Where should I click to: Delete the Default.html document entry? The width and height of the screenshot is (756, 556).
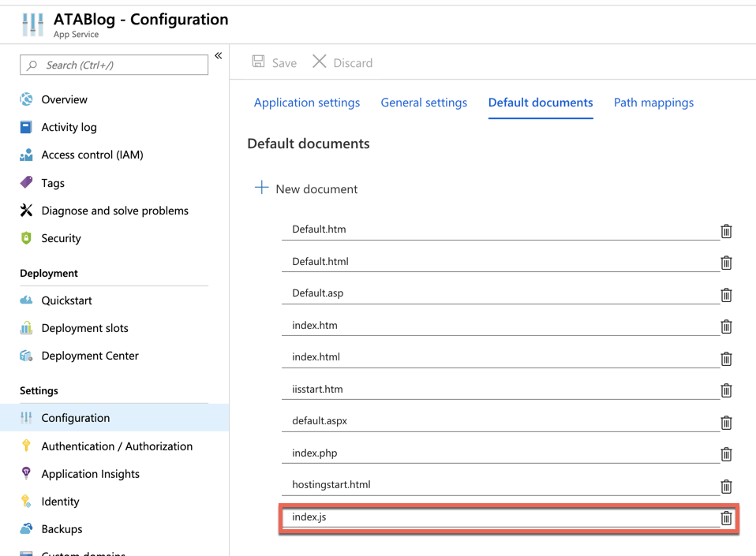(726, 263)
